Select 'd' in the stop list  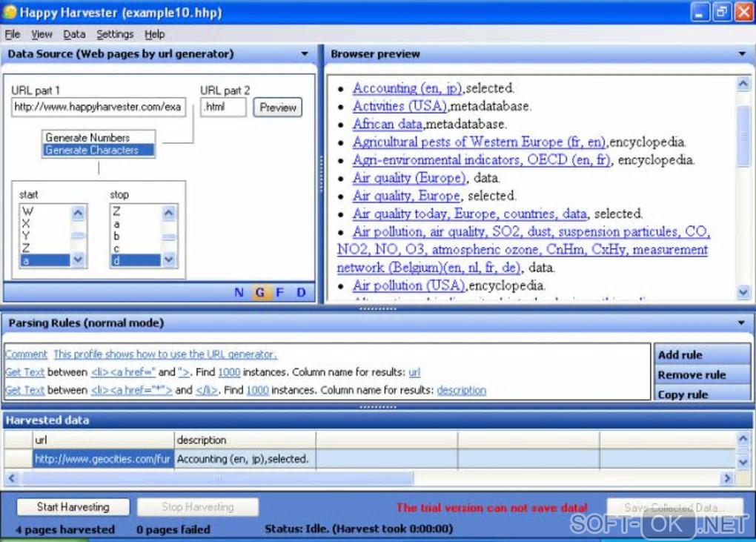(136, 260)
